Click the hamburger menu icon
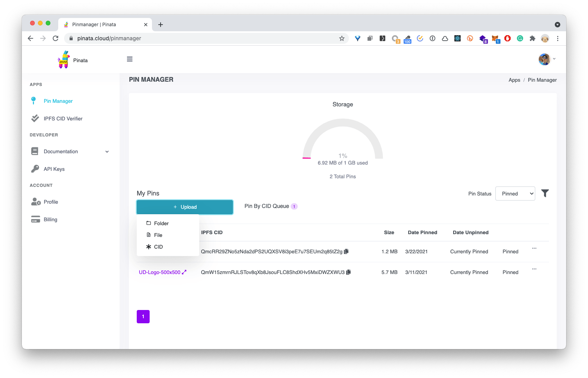This screenshot has width=588, height=378. point(130,59)
